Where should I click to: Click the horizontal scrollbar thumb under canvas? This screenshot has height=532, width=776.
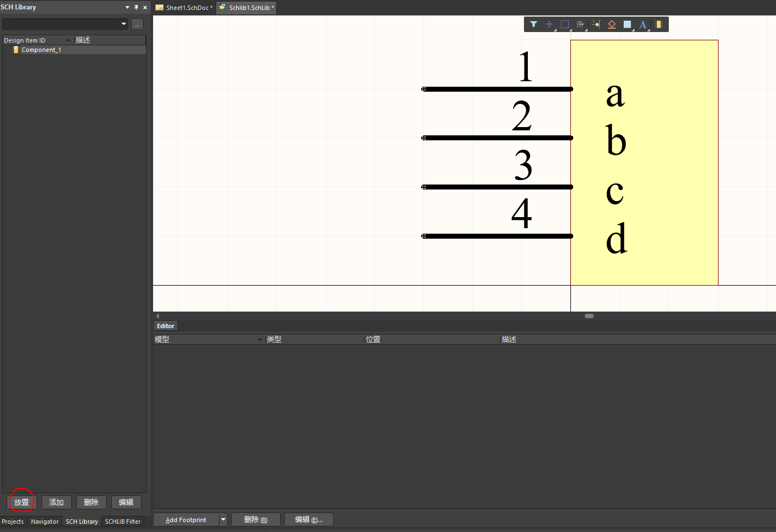coord(589,316)
